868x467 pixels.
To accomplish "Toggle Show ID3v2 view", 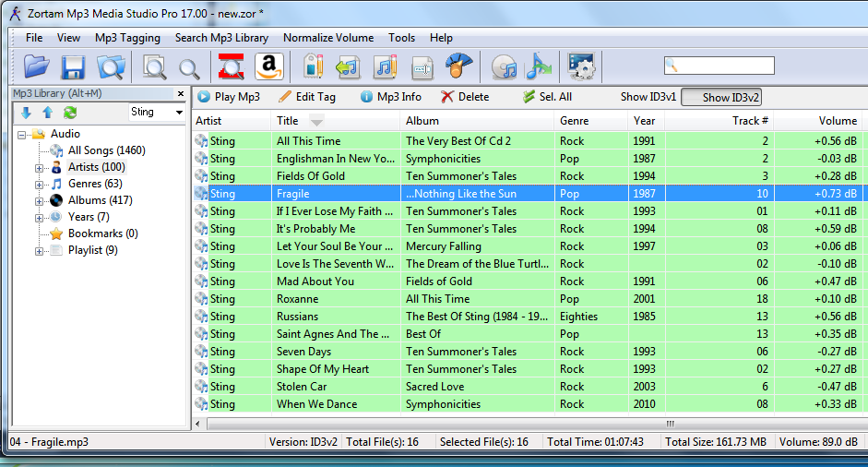I will [721, 98].
